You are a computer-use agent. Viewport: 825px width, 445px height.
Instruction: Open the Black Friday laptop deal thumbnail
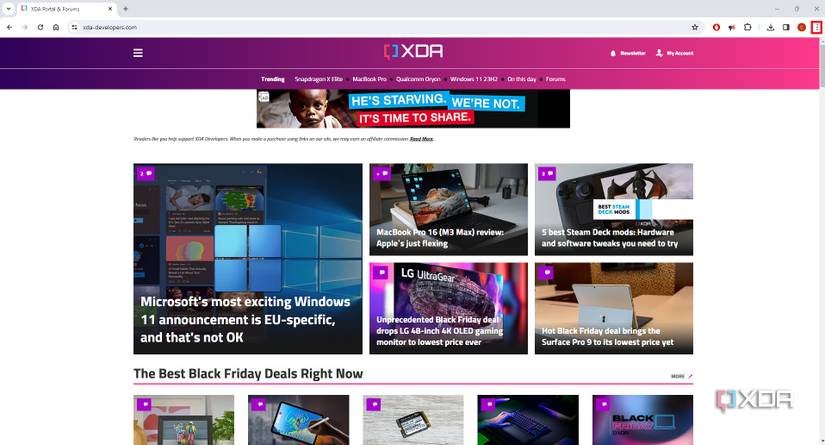coord(642,420)
